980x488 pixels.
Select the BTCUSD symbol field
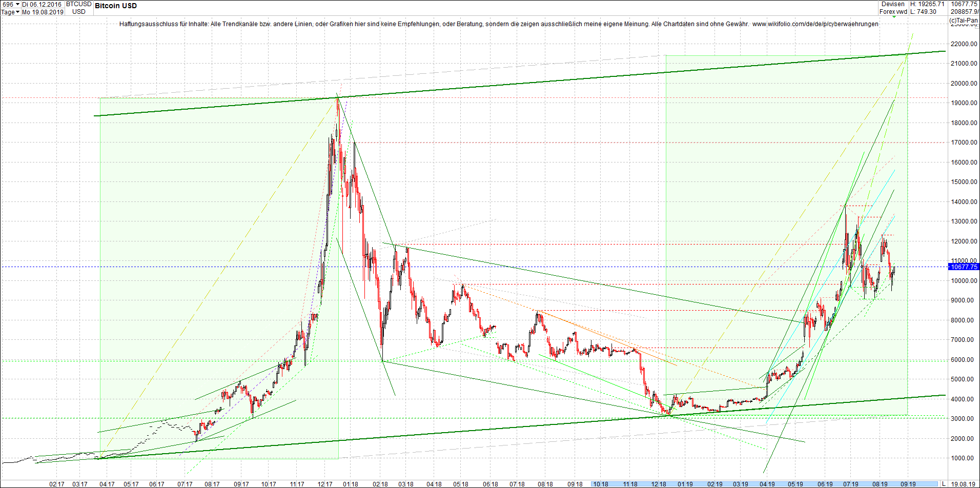click(x=78, y=4)
